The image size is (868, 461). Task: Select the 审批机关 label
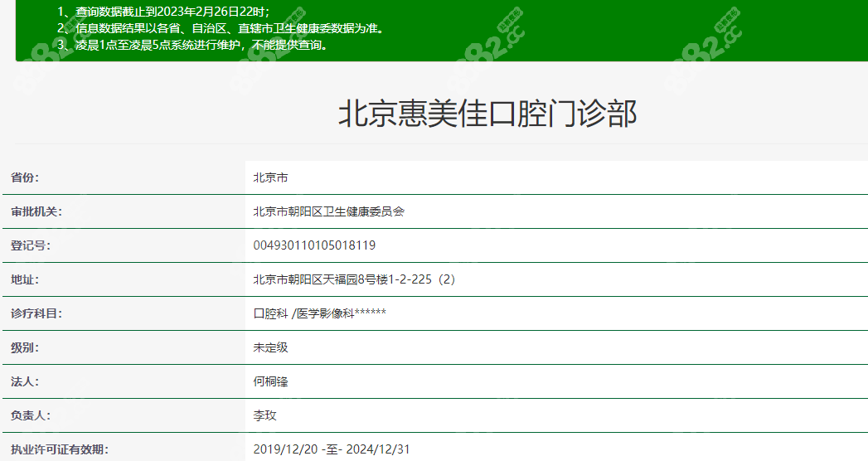tap(36, 211)
